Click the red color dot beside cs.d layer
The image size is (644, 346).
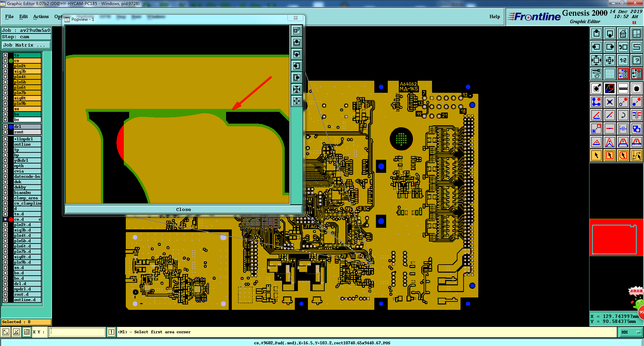(x=11, y=219)
